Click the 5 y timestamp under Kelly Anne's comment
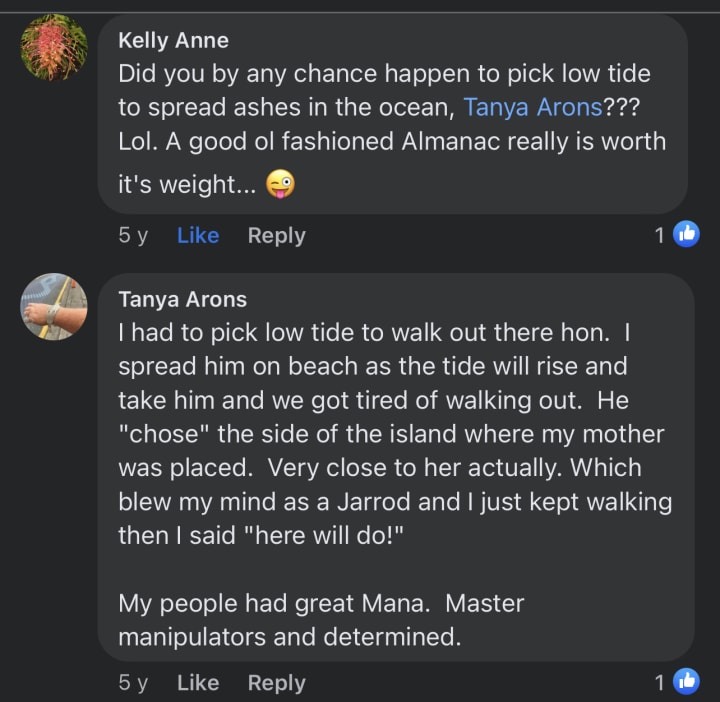 click(133, 236)
